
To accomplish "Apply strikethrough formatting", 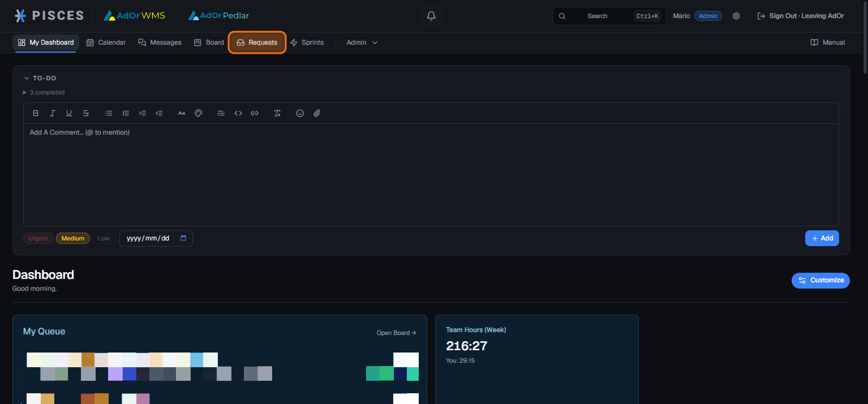I will point(86,113).
